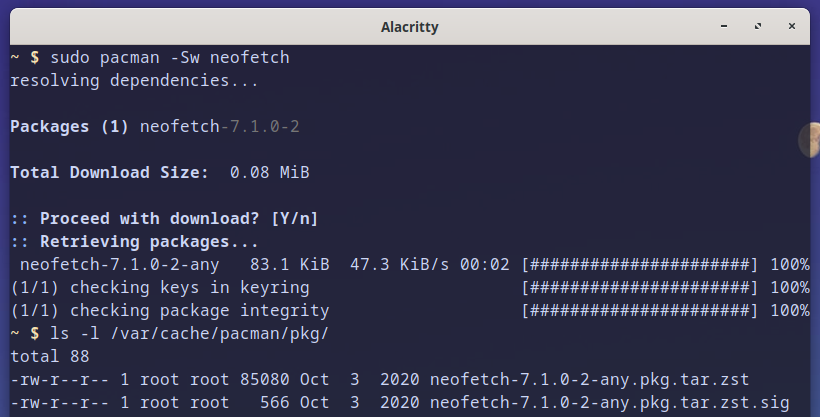Click the checking package integrity progress bar
Viewport: 820px width, 417px height.
(x=640, y=311)
